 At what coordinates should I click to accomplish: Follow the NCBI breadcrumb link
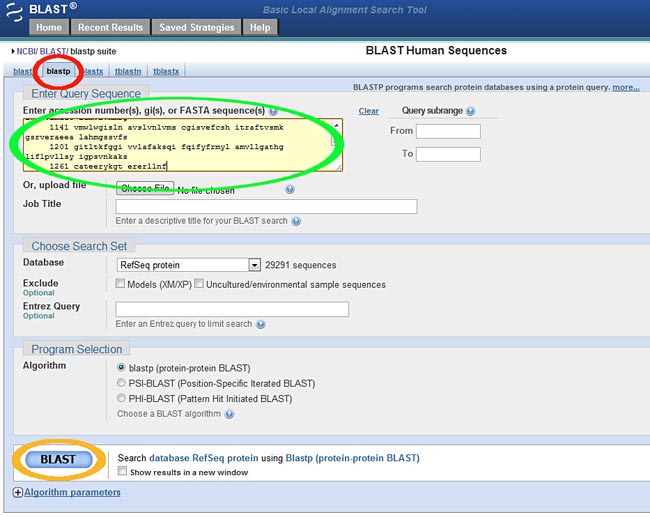(26, 51)
